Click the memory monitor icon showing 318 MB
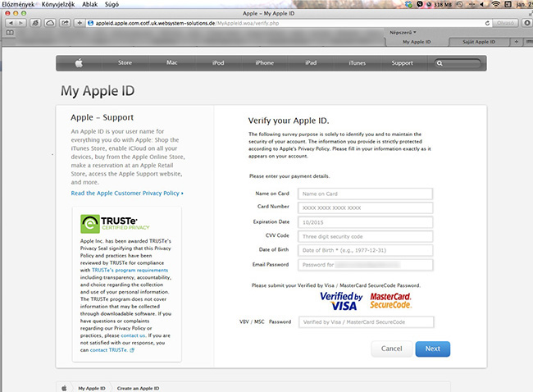This screenshot has width=533, height=392. (x=440, y=4)
